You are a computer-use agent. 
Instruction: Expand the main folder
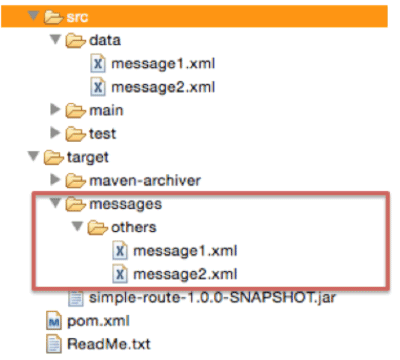click(55, 109)
